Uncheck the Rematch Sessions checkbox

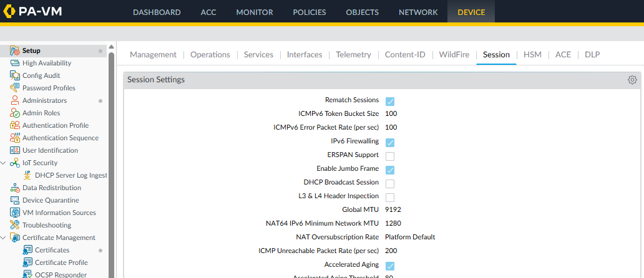pos(390,101)
